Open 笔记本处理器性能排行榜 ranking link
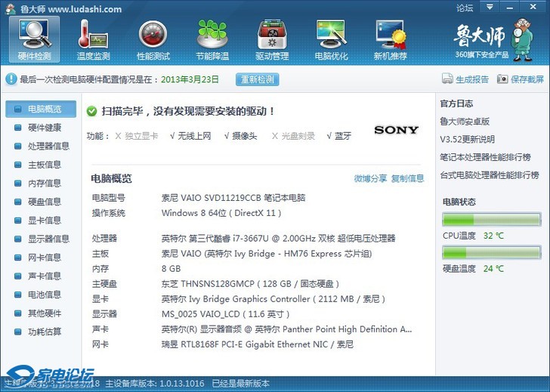The image size is (550, 392). (x=485, y=157)
